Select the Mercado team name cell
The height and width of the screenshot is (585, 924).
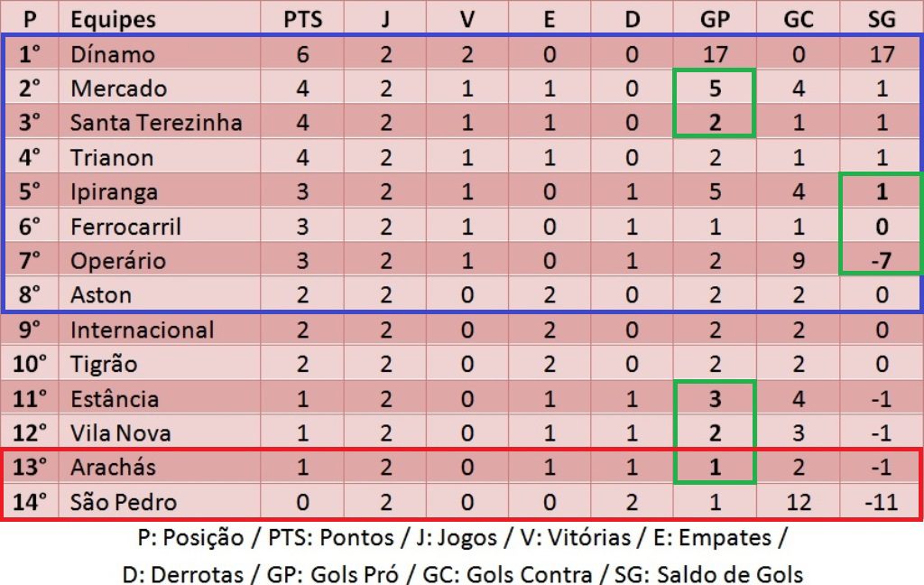pos(119,88)
